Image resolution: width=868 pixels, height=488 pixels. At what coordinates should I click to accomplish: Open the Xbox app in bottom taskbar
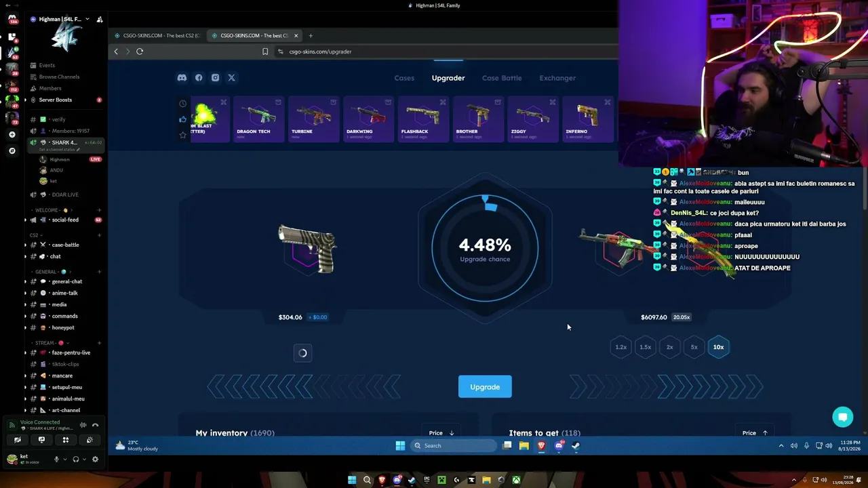pos(516,481)
